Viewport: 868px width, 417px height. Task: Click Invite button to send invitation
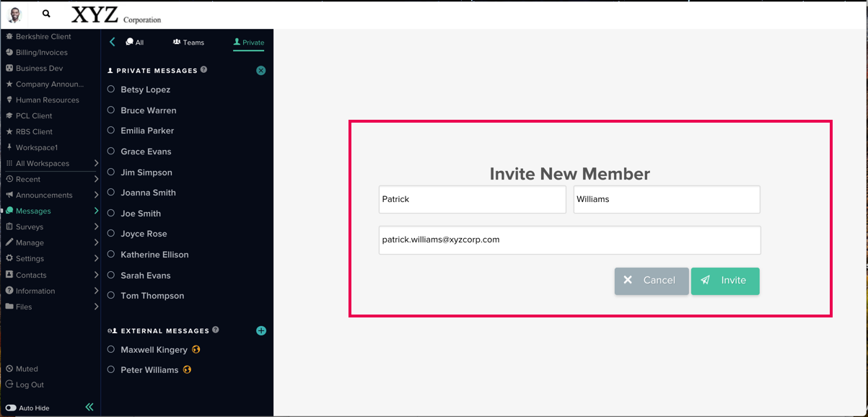point(725,281)
